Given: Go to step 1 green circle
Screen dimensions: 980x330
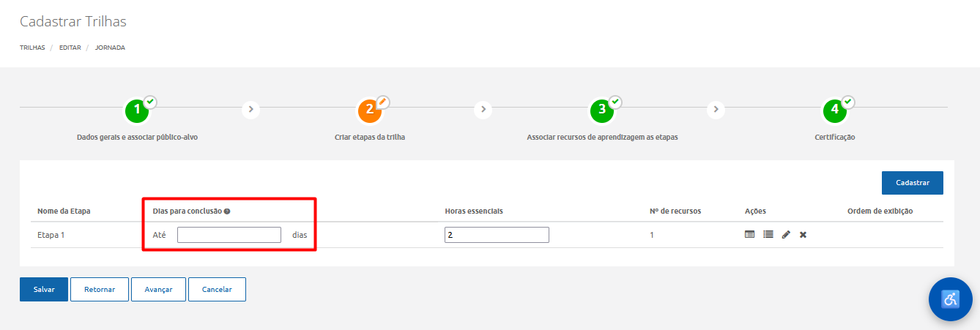Looking at the screenshot, I should [137, 110].
